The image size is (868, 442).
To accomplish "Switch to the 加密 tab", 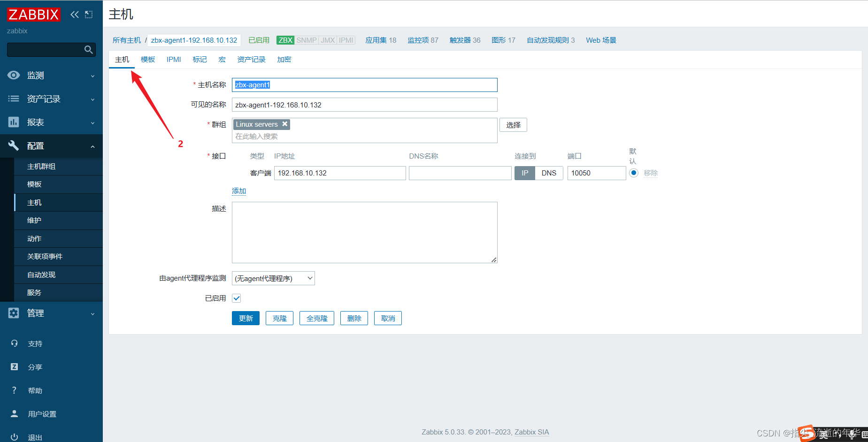I will pyautogui.click(x=284, y=60).
